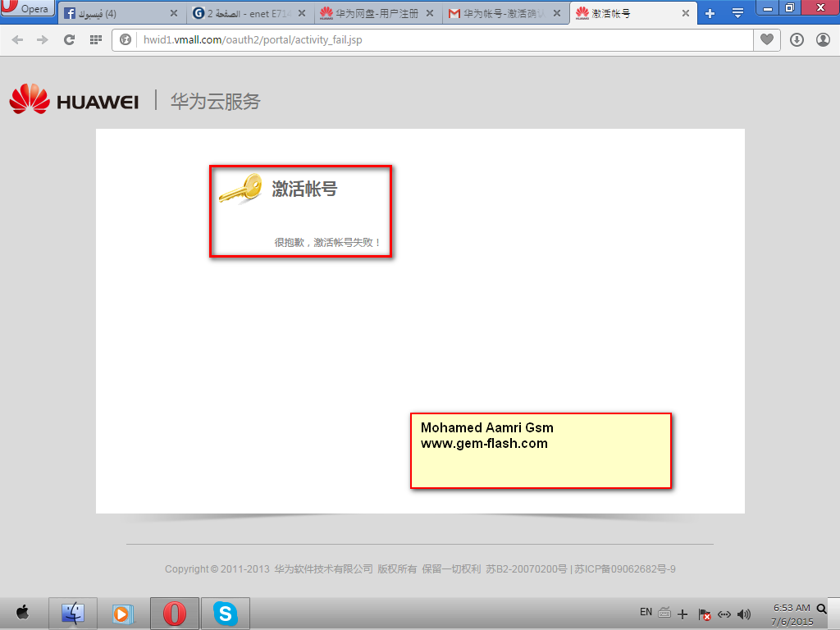
Task: Open the Speed Dial grid
Action: pos(96,39)
